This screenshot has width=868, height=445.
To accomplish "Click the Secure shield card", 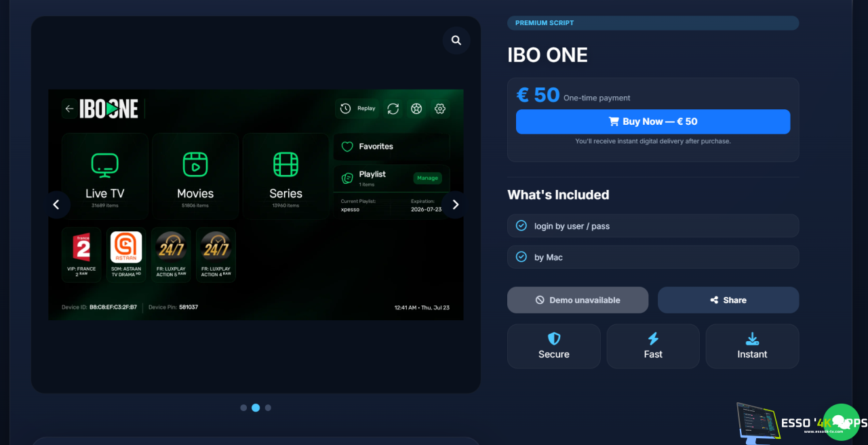I will (x=554, y=346).
